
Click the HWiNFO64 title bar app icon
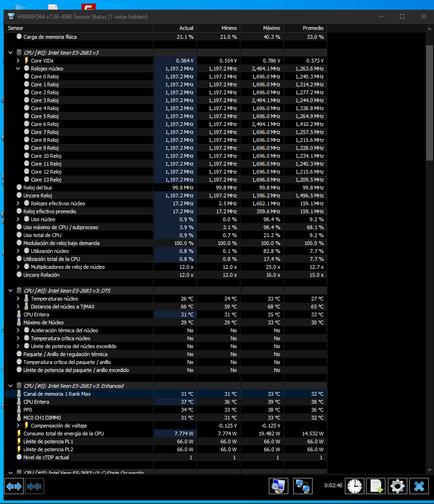[x=11, y=16]
